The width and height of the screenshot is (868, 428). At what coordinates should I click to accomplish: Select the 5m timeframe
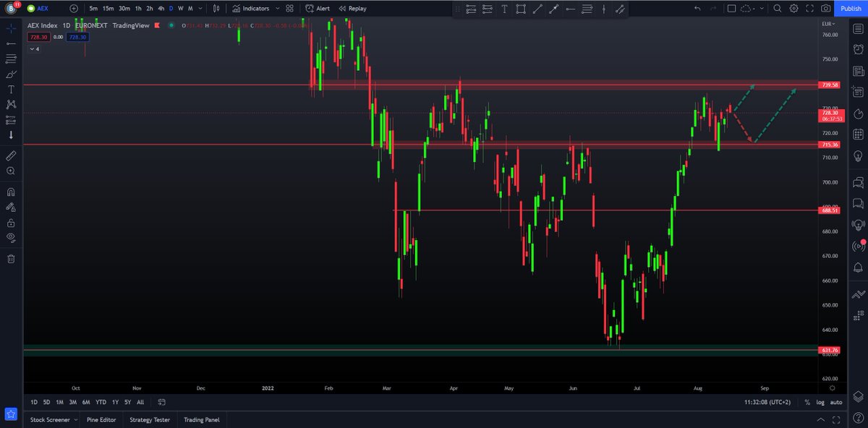[93, 9]
